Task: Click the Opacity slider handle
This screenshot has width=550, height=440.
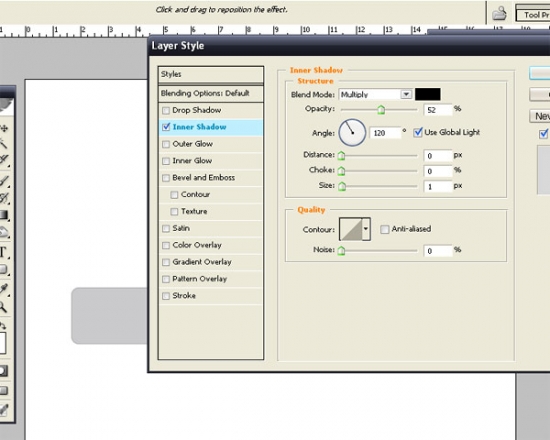Action: click(x=381, y=110)
